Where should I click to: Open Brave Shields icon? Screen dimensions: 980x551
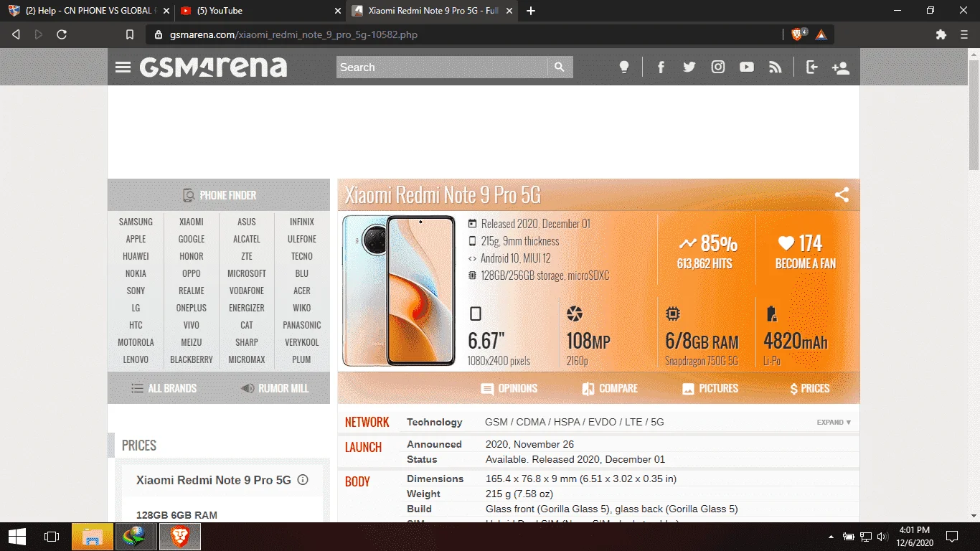click(x=798, y=34)
